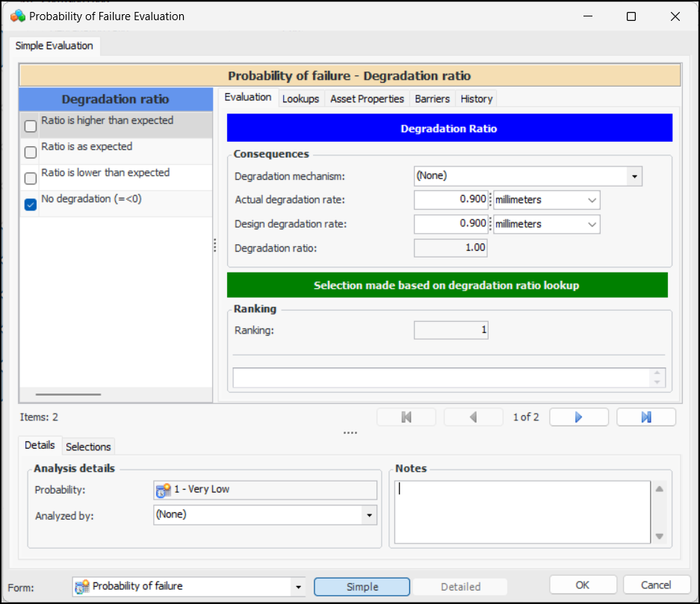Expand Actual degradation rate units dropdown
The height and width of the screenshot is (604, 700).
coord(592,200)
